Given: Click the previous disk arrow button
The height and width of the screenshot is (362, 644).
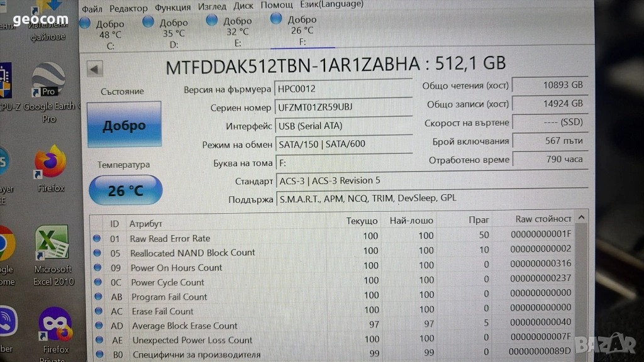Looking at the screenshot, I should pos(95,69).
